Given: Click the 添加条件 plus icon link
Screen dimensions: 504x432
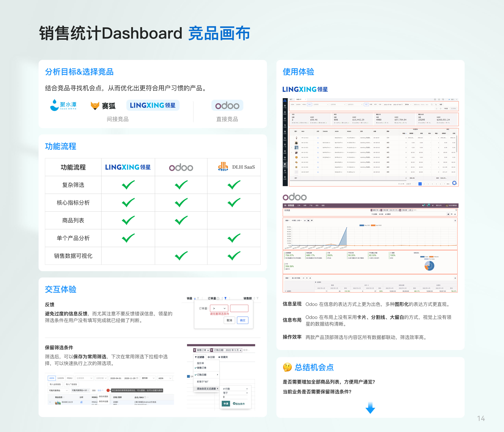Looking at the screenshot, I should click(x=239, y=403).
